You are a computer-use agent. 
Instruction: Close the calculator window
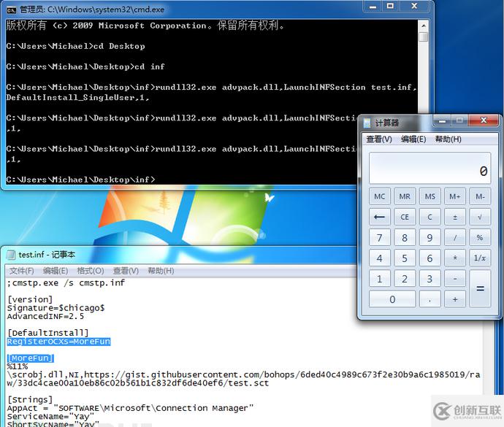tap(484, 121)
